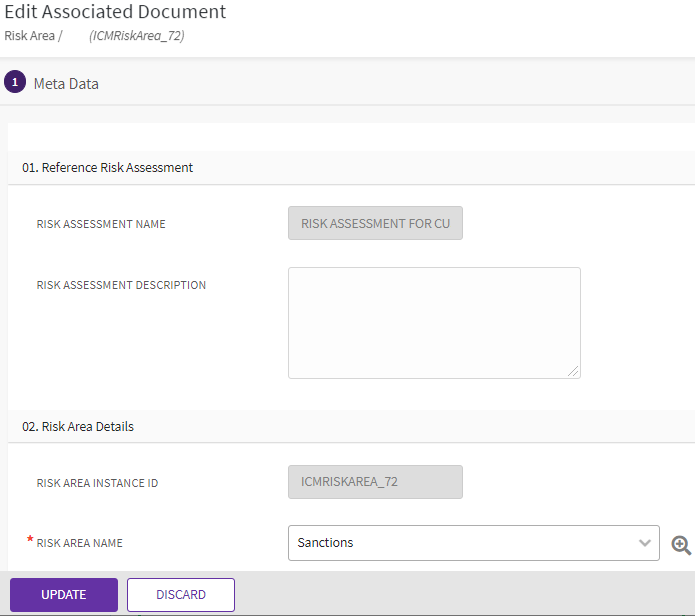
Task: Click the 01. Reference Risk Assessment section header
Action: [108, 168]
